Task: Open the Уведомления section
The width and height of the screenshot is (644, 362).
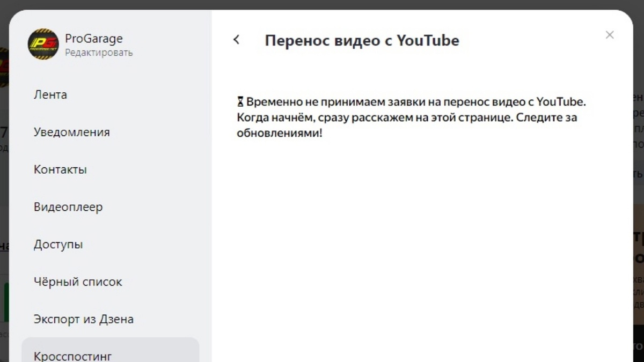Action: point(72,132)
